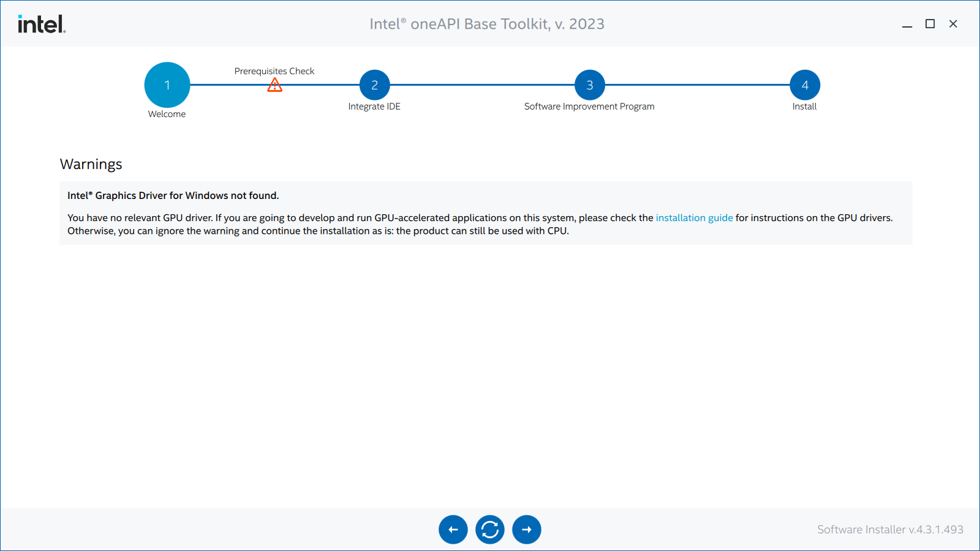Proceed with the right arrow button
Screen dimensions: 980x551
click(527, 530)
